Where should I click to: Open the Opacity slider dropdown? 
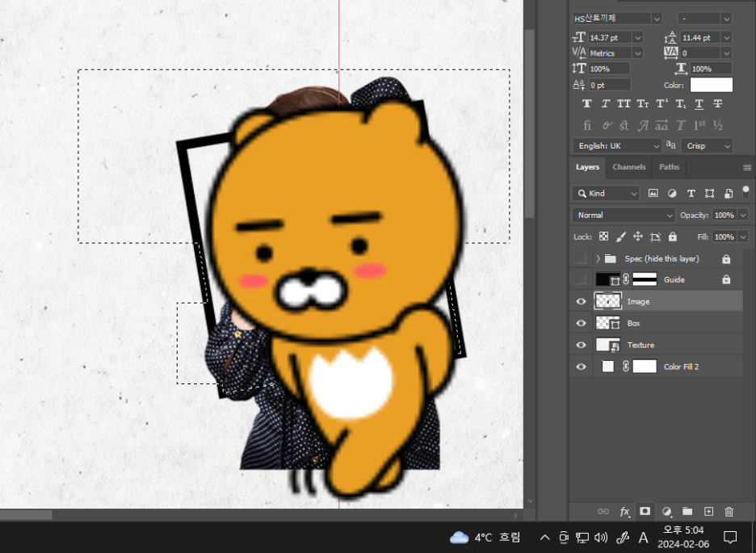(x=743, y=216)
